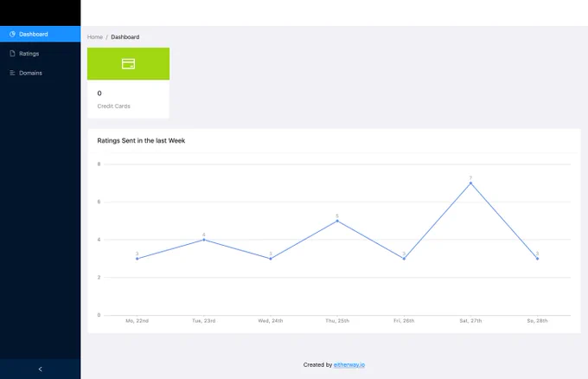This screenshot has height=379, width=588.
Task: Click the Created by footer text
Action: pyautogui.click(x=317, y=365)
